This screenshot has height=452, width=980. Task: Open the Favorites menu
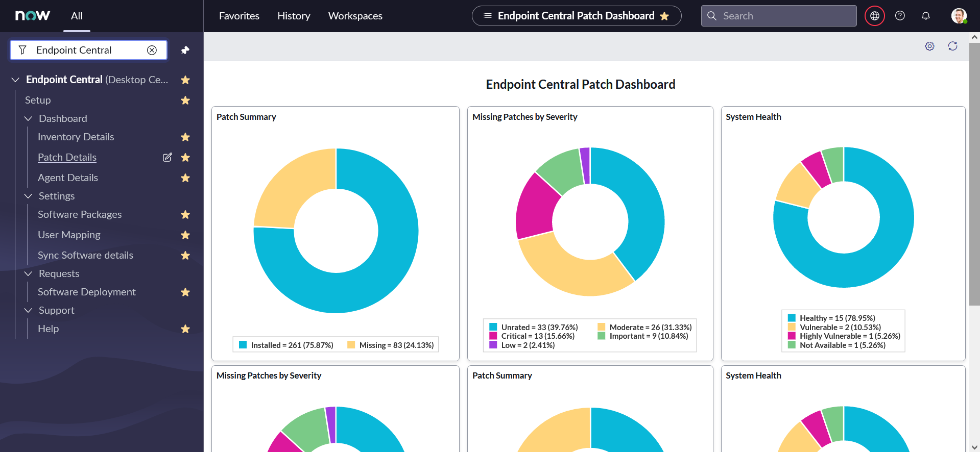(239, 16)
